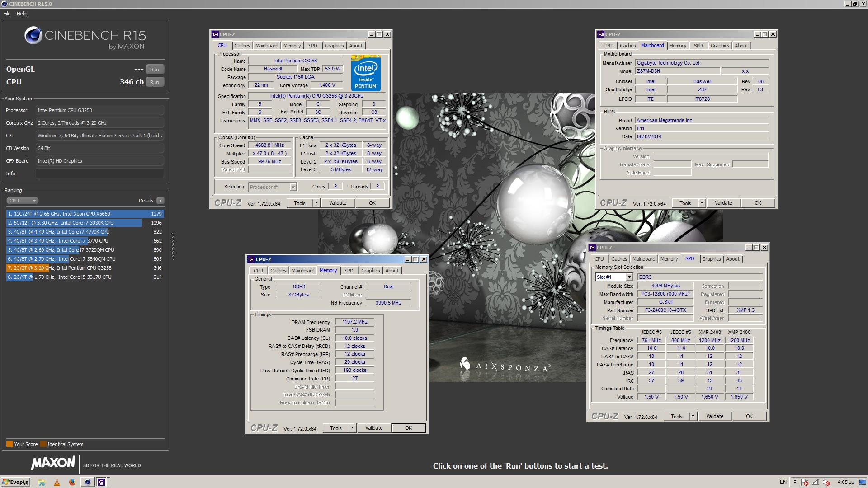Open the Help menu
The height and width of the screenshot is (488, 868).
coord(22,14)
